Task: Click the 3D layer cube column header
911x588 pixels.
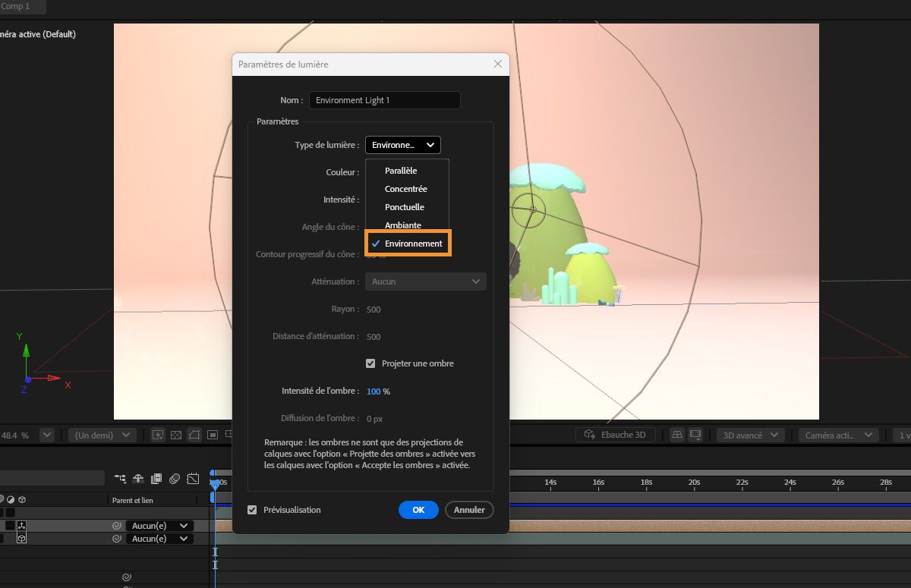Action: coord(22,500)
